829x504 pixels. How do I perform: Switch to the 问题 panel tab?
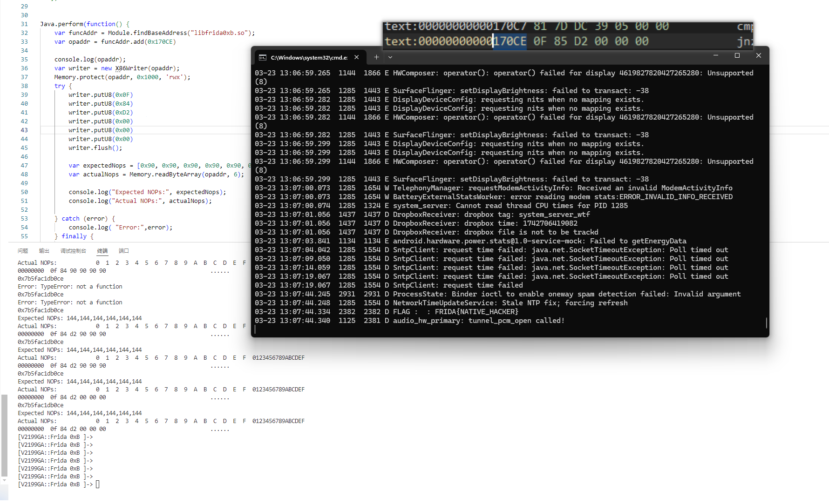coord(23,251)
